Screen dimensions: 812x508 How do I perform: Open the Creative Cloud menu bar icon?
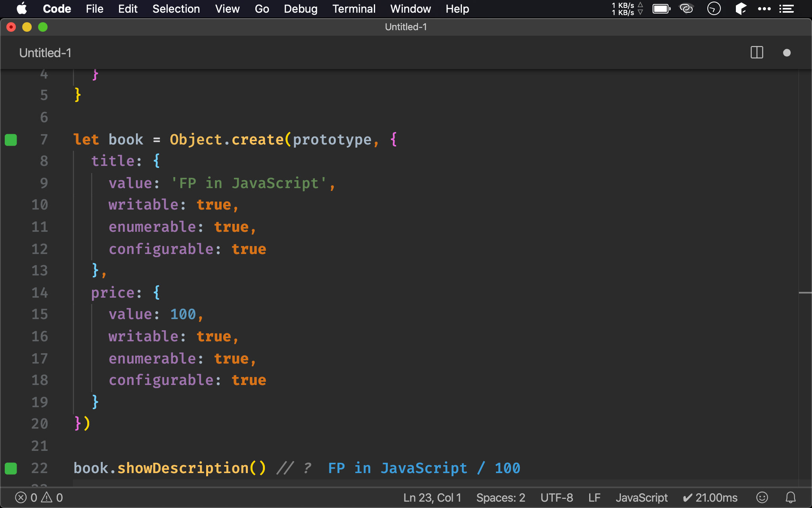686,9
